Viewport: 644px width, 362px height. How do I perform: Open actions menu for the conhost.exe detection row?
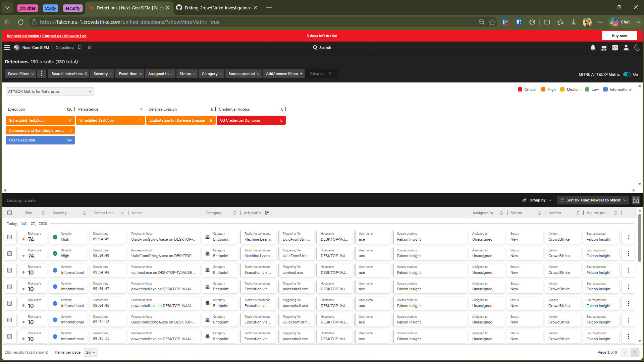click(x=628, y=270)
